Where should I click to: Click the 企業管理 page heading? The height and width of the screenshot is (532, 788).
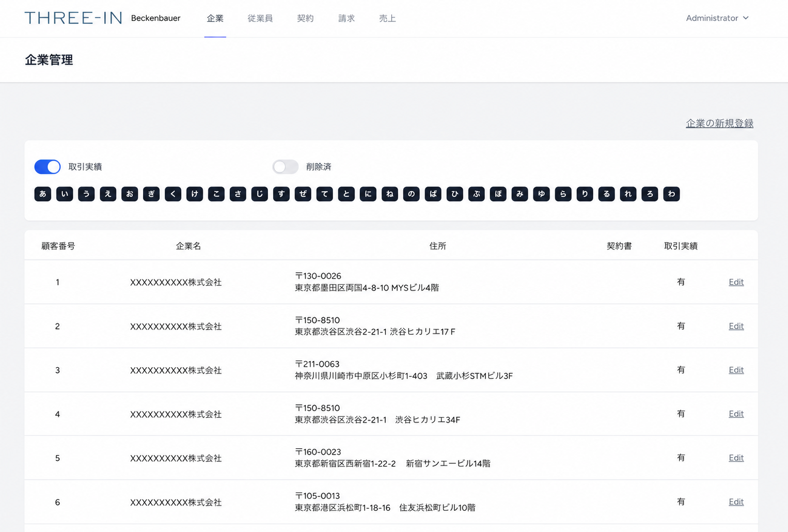point(49,60)
